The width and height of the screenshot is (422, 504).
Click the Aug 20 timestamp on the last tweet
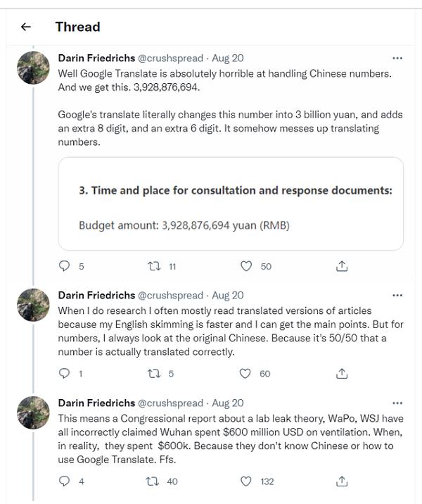[228, 403]
